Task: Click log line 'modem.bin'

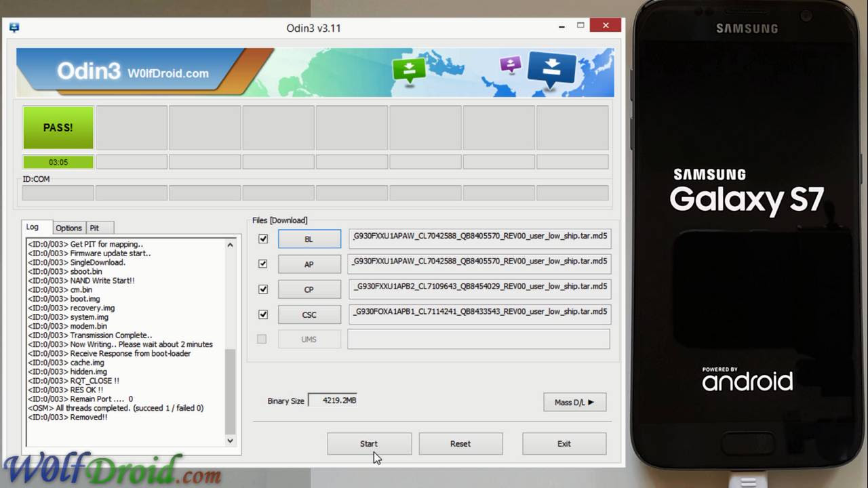Action: 66,326
